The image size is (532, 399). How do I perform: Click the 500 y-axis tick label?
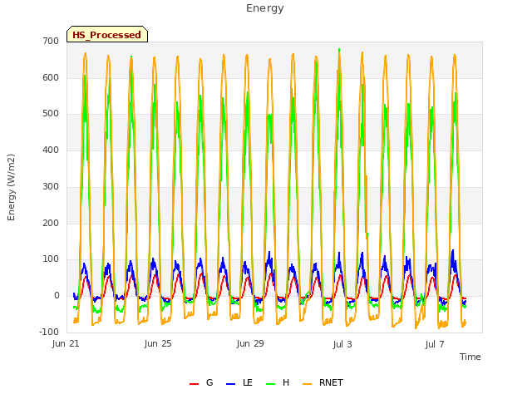51,114
